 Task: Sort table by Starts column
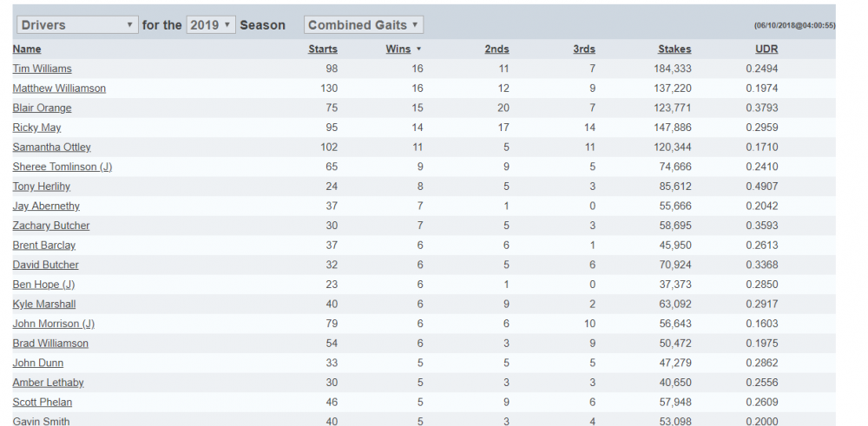tap(323, 49)
